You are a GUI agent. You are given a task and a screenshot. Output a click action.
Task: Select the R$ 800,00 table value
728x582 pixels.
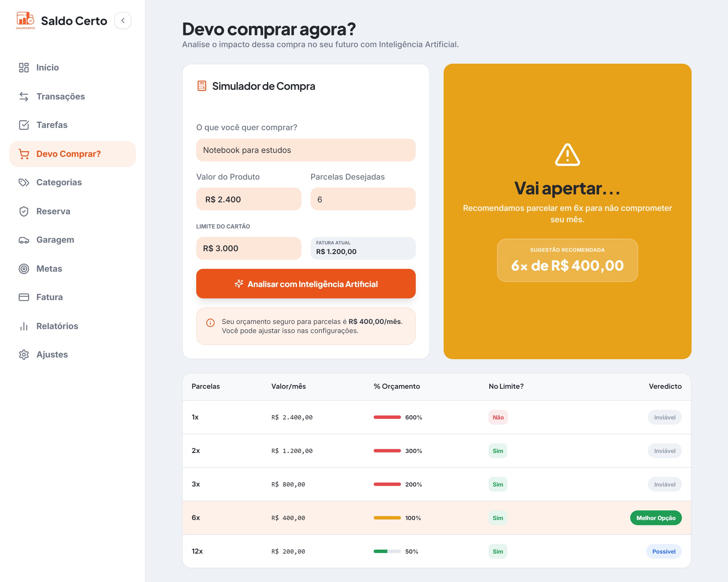click(288, 484)
